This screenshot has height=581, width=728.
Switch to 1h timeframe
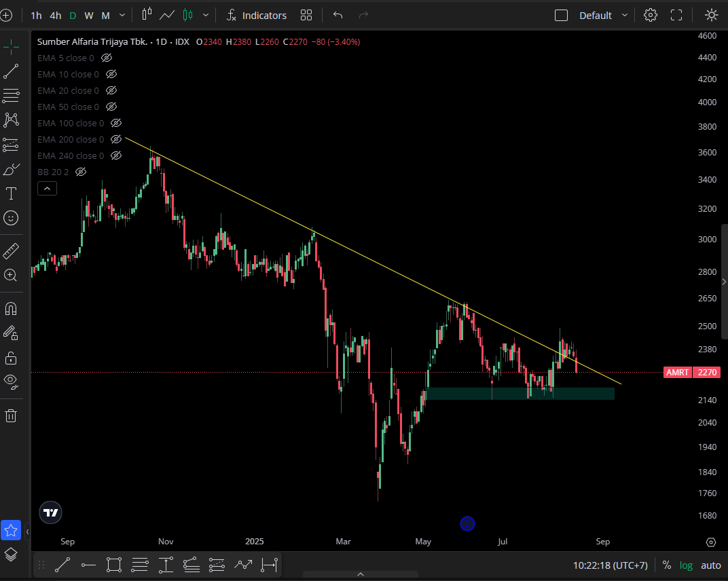pyautogui.click(x=36, y=16)
